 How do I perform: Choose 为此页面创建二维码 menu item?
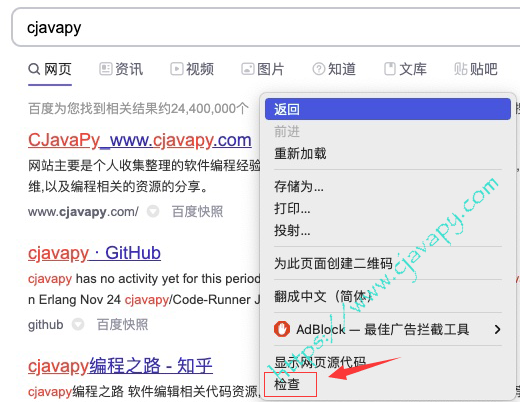388,263
